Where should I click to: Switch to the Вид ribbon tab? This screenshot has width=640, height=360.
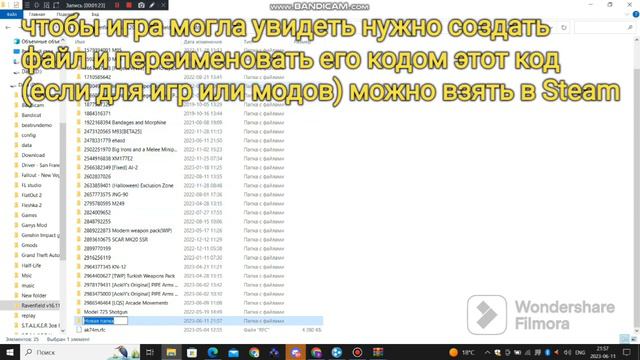95,14
